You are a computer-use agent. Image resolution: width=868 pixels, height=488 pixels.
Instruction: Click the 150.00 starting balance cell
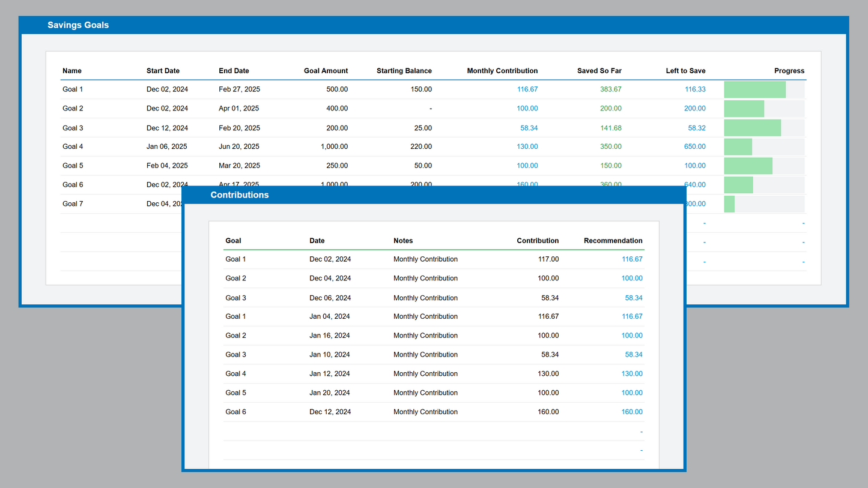click(x=421, y=89)
